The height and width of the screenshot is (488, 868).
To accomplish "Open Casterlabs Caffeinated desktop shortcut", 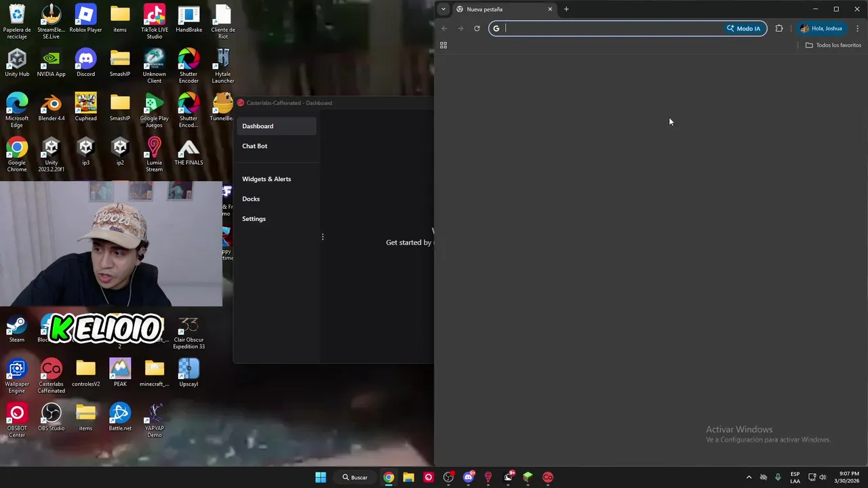I will click(x=52, y=376).
